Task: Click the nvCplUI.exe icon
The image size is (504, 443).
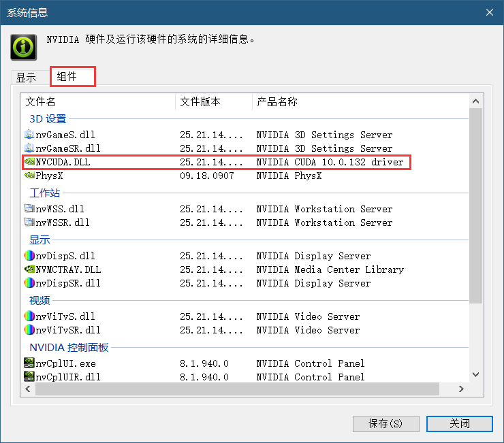Action: coord(29,363)
